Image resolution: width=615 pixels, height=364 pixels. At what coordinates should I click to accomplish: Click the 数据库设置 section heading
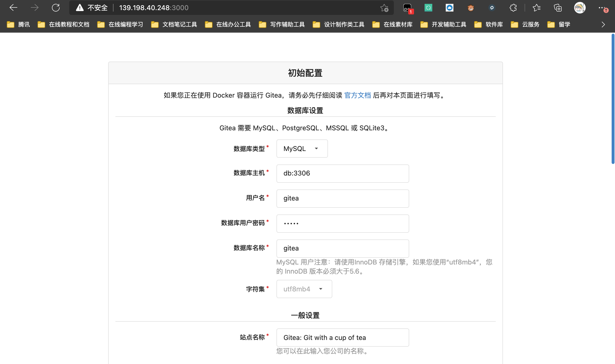[305, 111]
